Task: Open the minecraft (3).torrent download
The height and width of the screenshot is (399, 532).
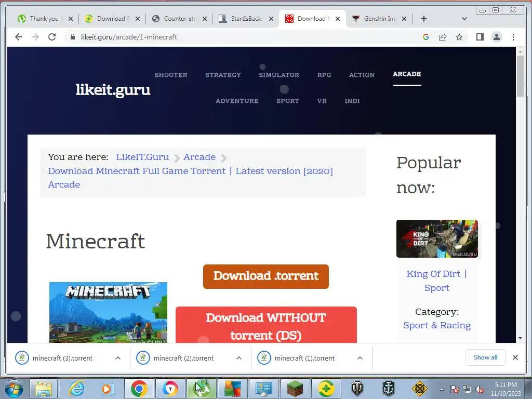Action: pyautogui.click(x=62, y=358)
